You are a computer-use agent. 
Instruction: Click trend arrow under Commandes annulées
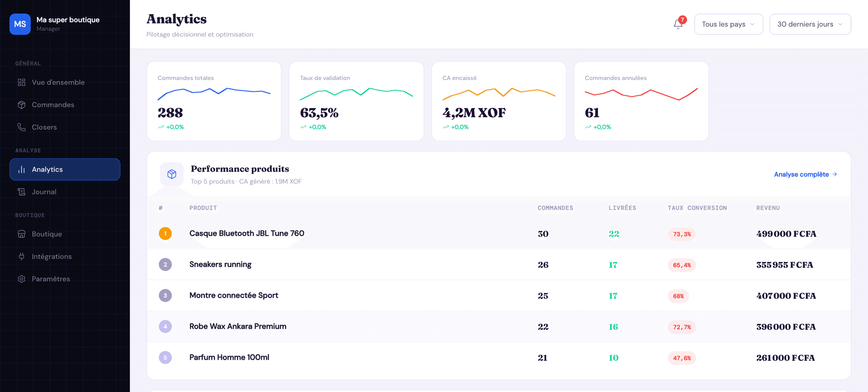588,127
